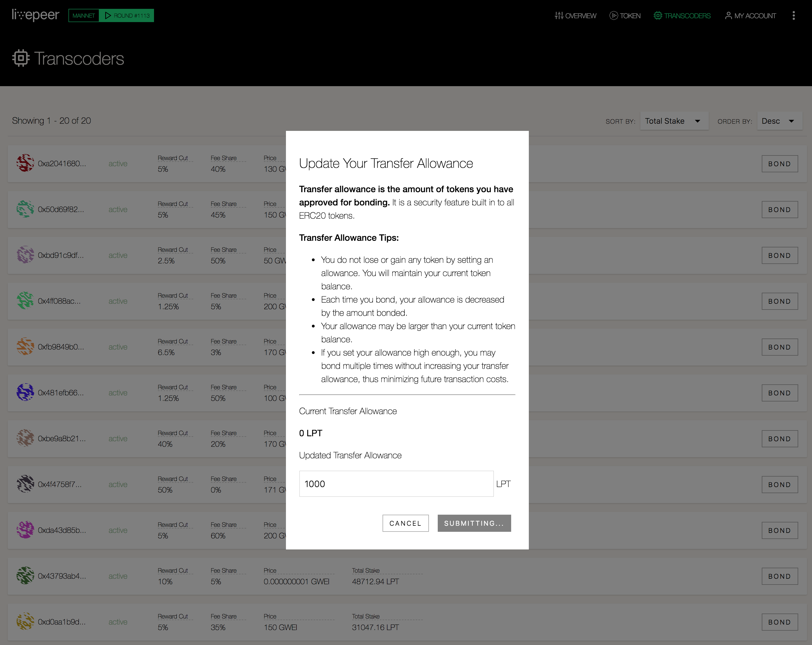Click the magenta identicon for 0xda43d85b
Screen dimensions: 812x645
pyautogui.click(x=25, y=530)
